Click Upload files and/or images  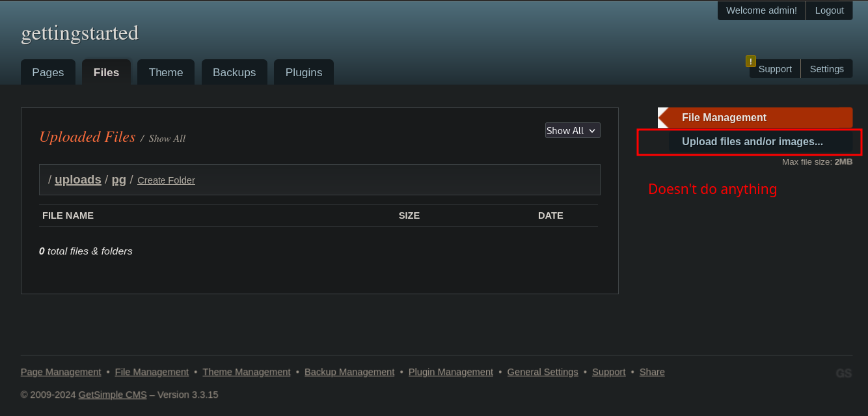pos(752,142)
